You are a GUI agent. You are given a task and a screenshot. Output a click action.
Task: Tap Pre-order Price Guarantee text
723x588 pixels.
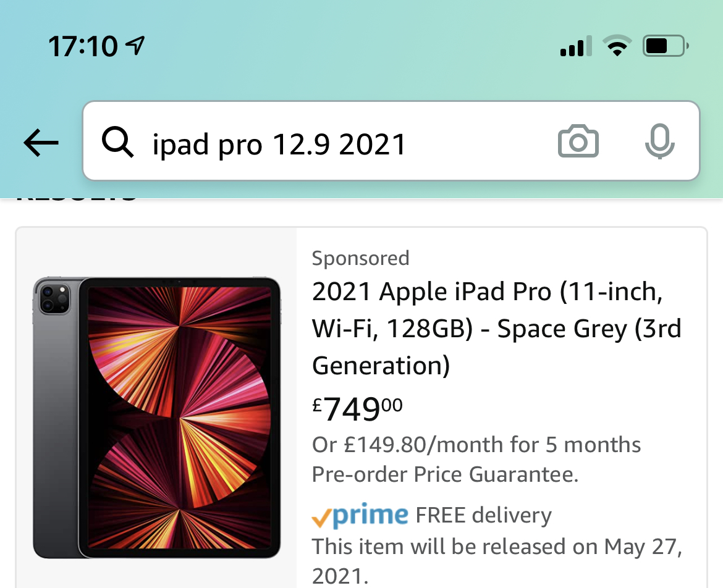pos(445,474)
